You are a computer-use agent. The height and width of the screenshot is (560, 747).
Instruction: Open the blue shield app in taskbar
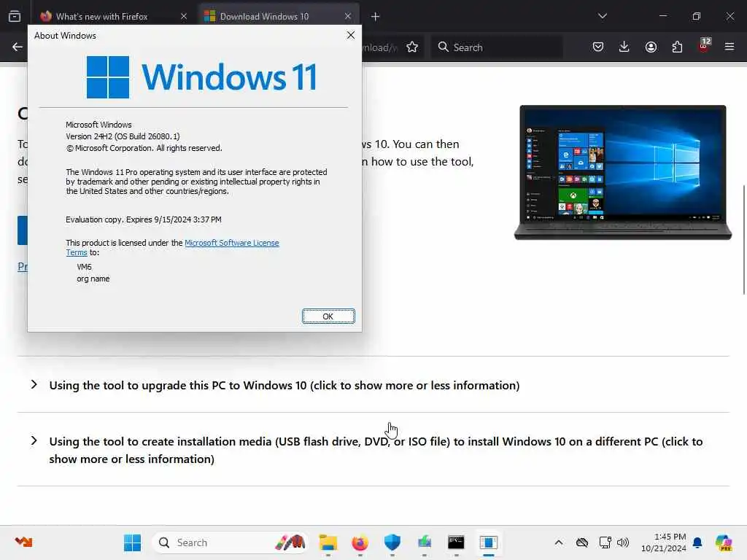(392, 542)
